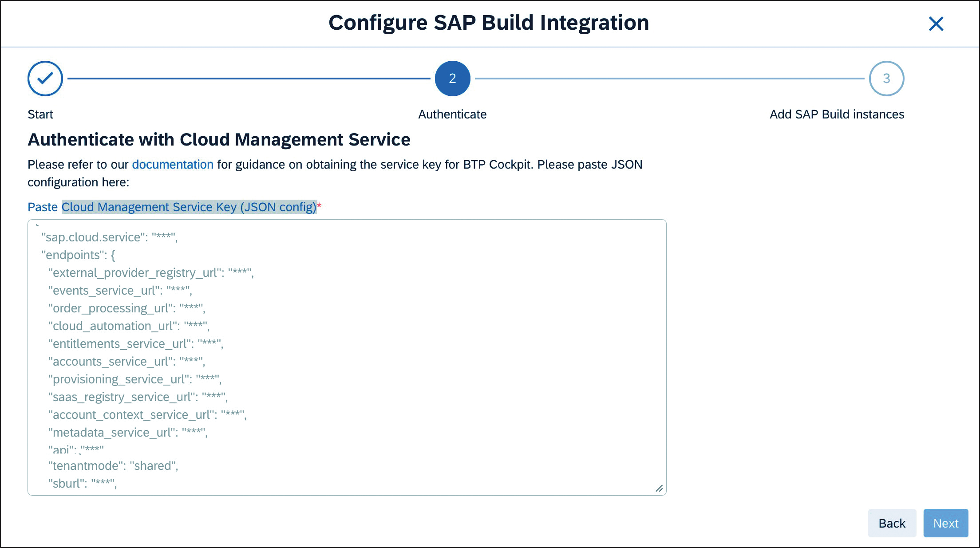Click the "events_service_url" line
The height and width of the screenshot is (548, 980).
[120, 291]
